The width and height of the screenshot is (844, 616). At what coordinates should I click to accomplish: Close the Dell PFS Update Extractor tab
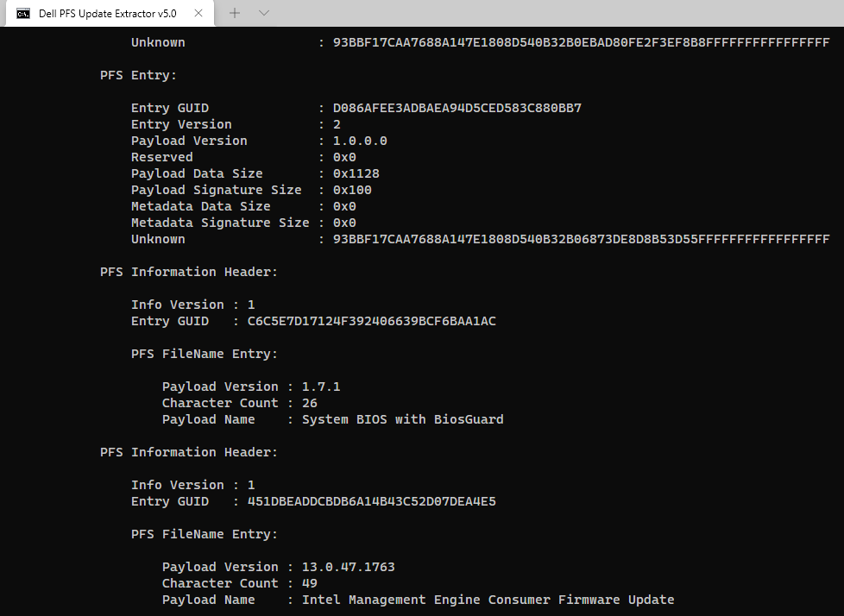pos(198,14)
